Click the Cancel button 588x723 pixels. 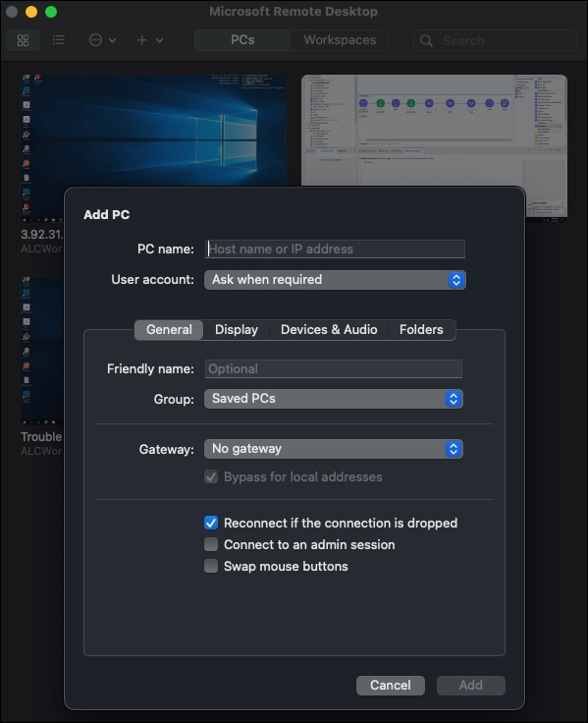pos(391,686)
